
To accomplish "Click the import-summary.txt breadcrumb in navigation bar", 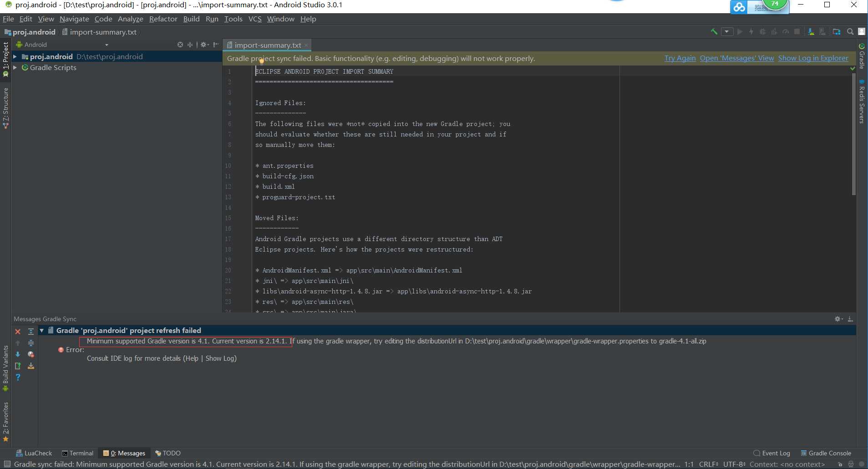I will pos(100,32).
